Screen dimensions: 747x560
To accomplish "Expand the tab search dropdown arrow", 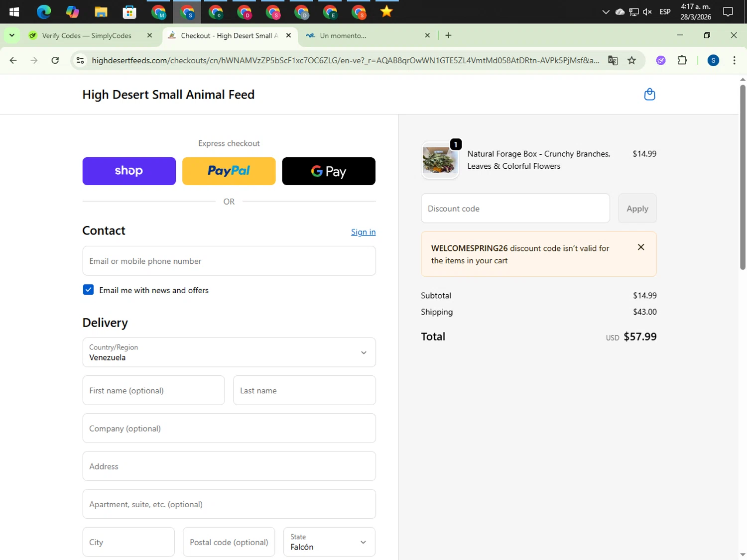I will [x=11, y=35].
